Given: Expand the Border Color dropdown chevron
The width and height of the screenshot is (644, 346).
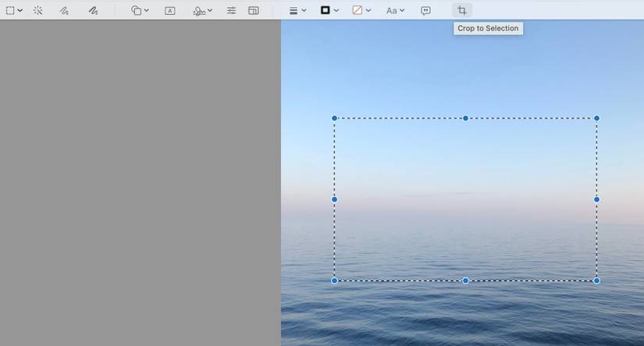Looking at the screenshot, I should coord(336,11).
